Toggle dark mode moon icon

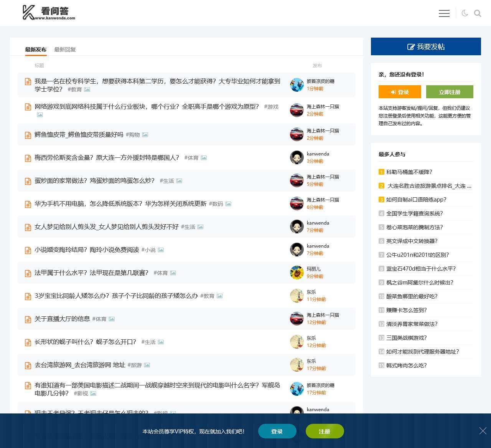click(465, 13)
